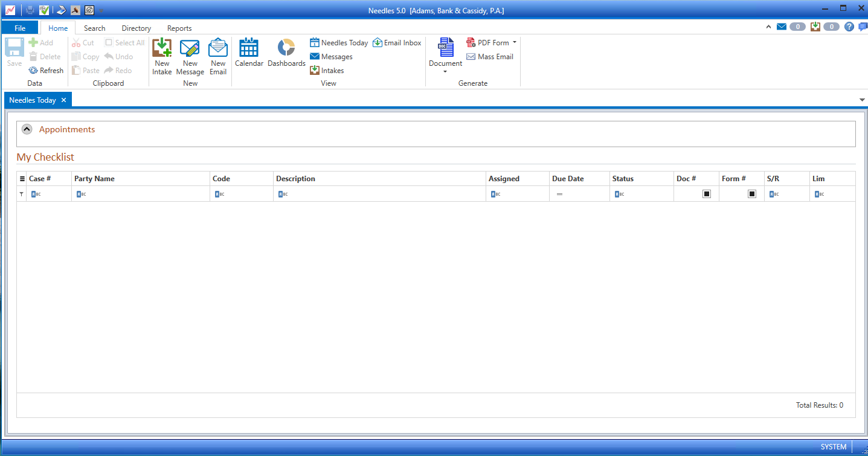This screenshot has height=456, width=868.
Task: Expand the PDF Form dropdown arrow
Action: [x=515, y=42]
